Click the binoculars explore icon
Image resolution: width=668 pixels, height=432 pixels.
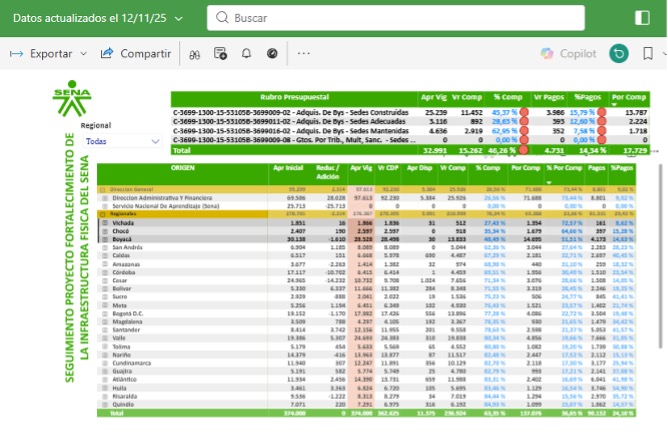click(196, 53)
